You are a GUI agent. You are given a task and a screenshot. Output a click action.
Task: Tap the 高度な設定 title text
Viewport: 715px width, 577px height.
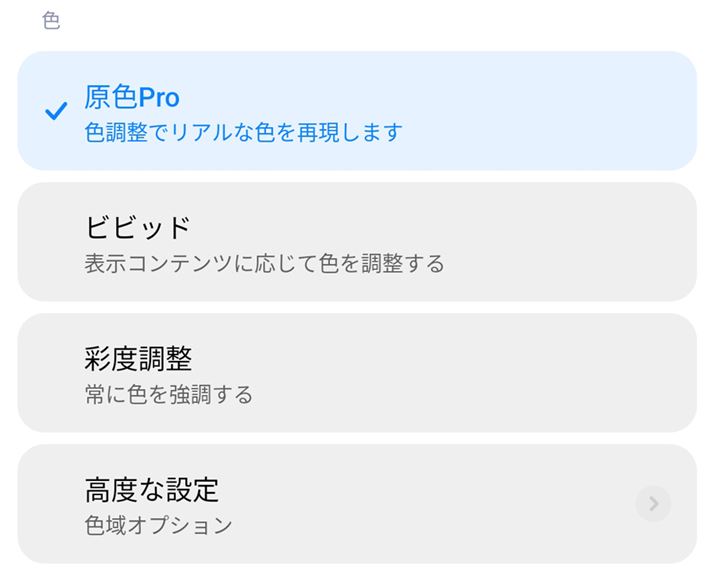151,489
